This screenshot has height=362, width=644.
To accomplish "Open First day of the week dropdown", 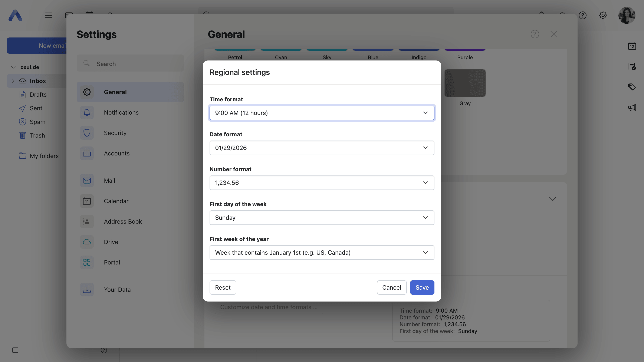I will coord(322,217).
